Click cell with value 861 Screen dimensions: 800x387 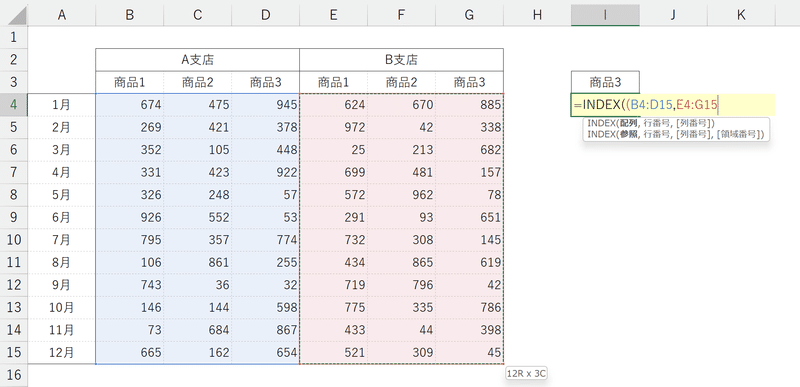[x=197, y=262]
